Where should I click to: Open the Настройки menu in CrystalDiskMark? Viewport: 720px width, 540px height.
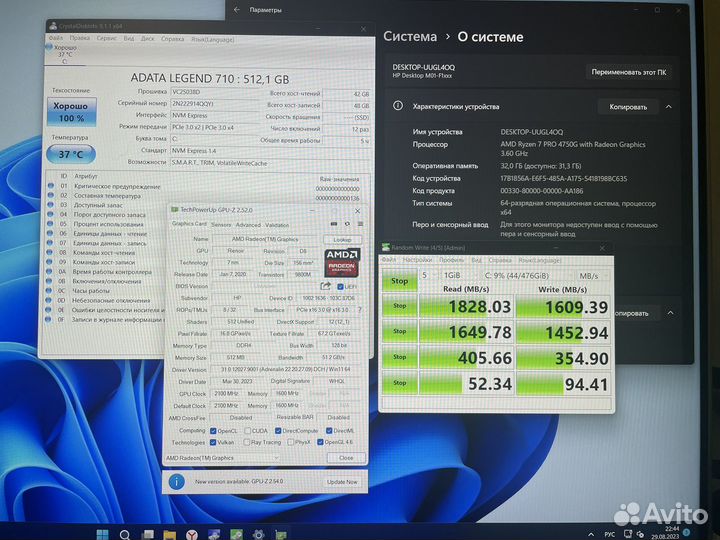point(417,260)
